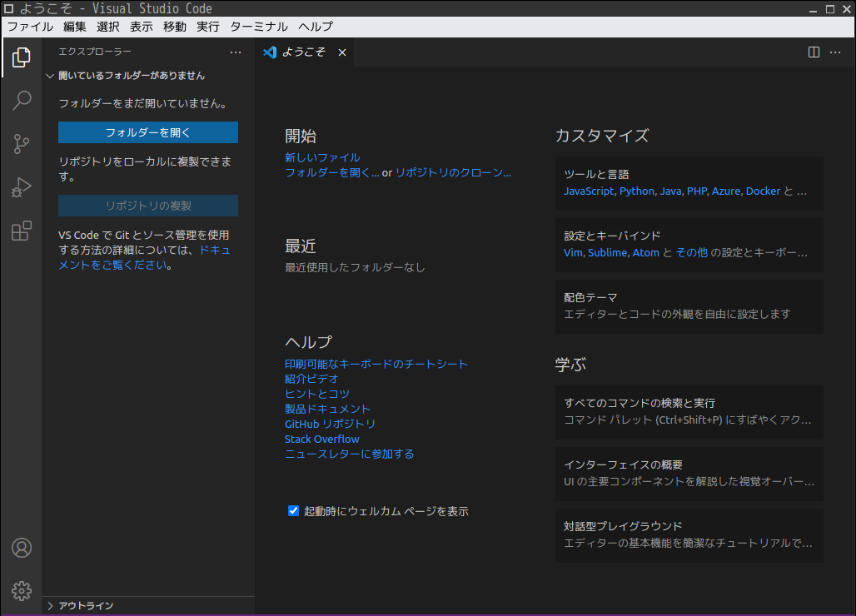Open the ターミナル menu

(259, 27)
